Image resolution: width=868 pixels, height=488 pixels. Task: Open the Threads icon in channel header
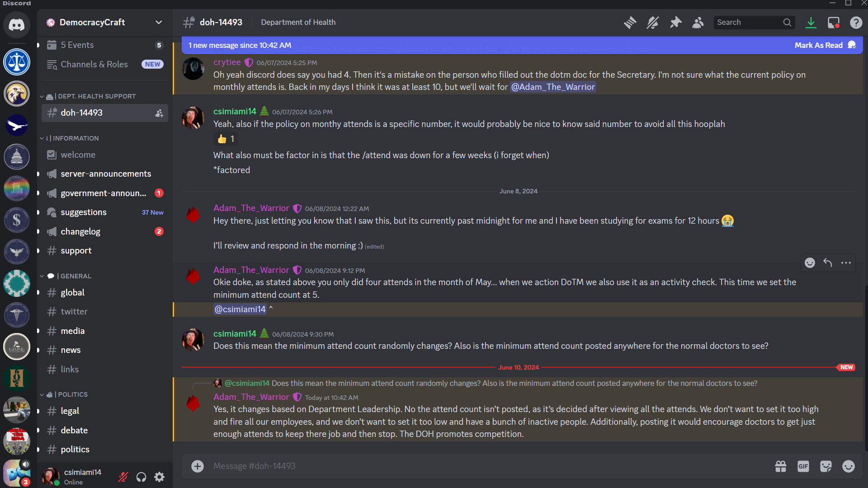(x=630, y=23)
